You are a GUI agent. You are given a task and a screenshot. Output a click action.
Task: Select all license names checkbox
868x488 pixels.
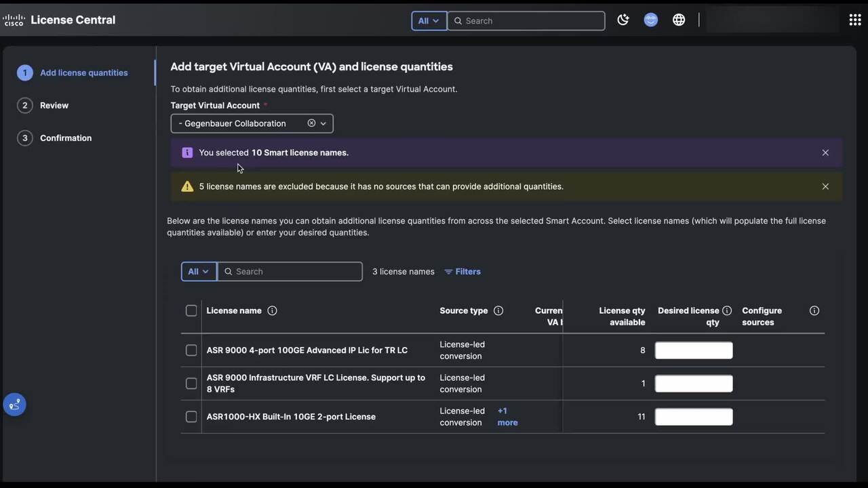[x=191, y=310]
